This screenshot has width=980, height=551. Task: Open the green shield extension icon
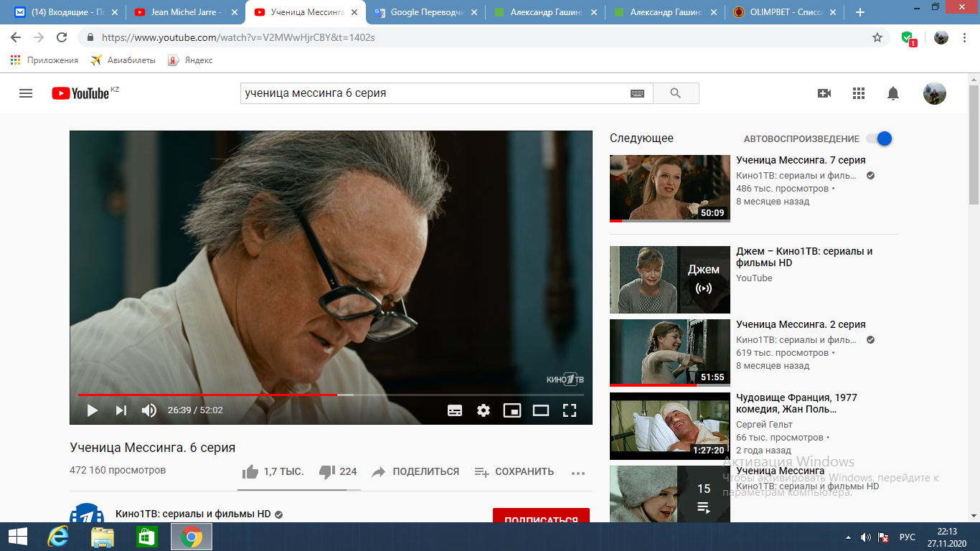coord(908,38)
